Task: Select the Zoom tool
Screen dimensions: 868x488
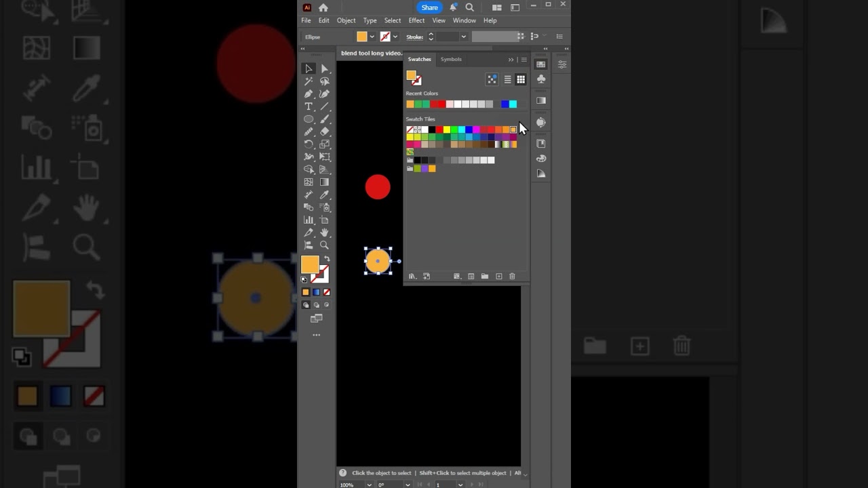Action: tap(325, 245)
